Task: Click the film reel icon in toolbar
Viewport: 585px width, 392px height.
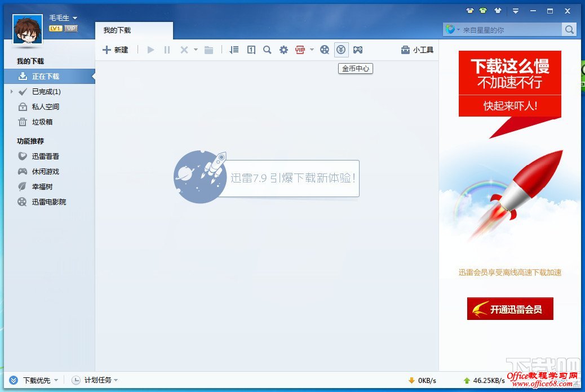Action: [325, 50]
